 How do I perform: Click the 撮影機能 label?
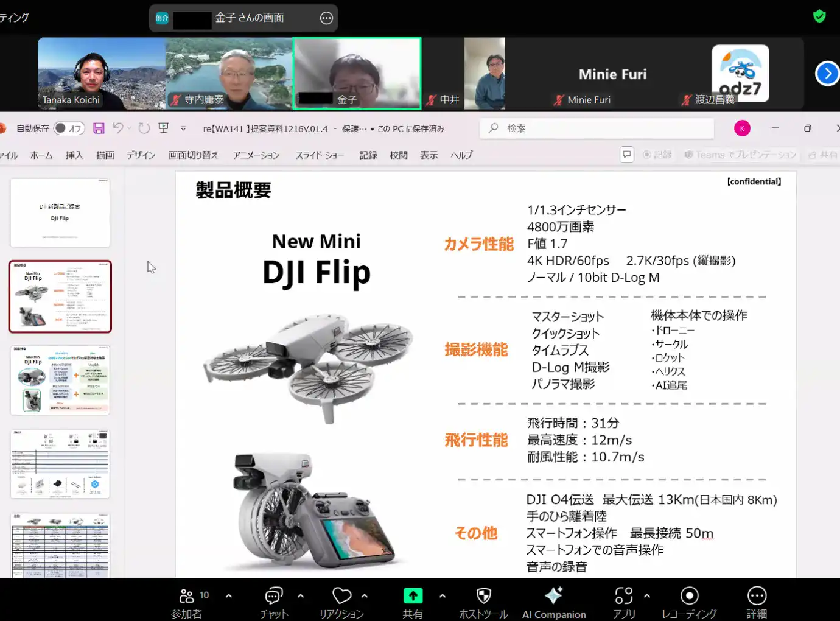476,349
